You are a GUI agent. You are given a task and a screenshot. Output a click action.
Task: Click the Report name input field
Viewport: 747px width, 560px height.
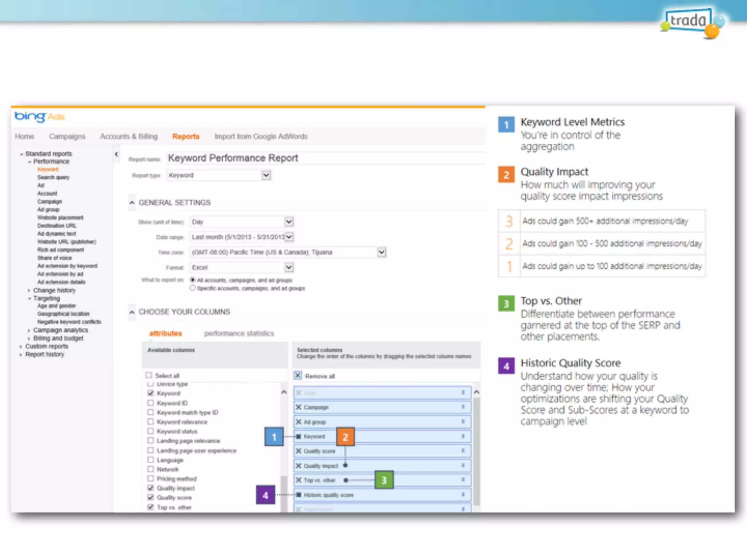click(325, 158)
